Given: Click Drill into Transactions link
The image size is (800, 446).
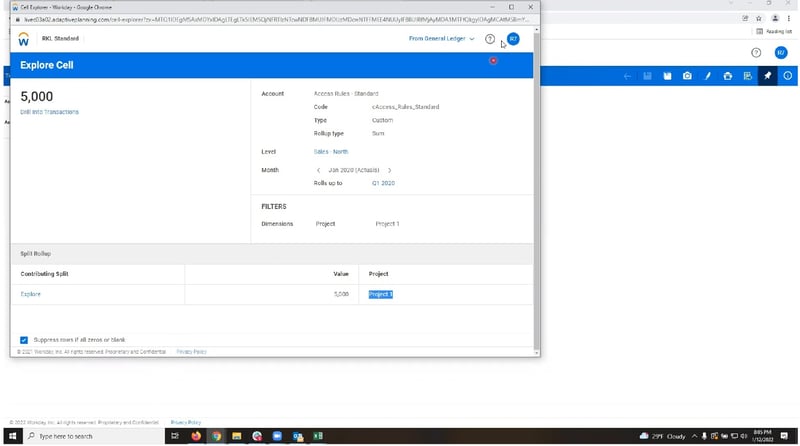Looking at the screenshot, I should coord(49,112).
